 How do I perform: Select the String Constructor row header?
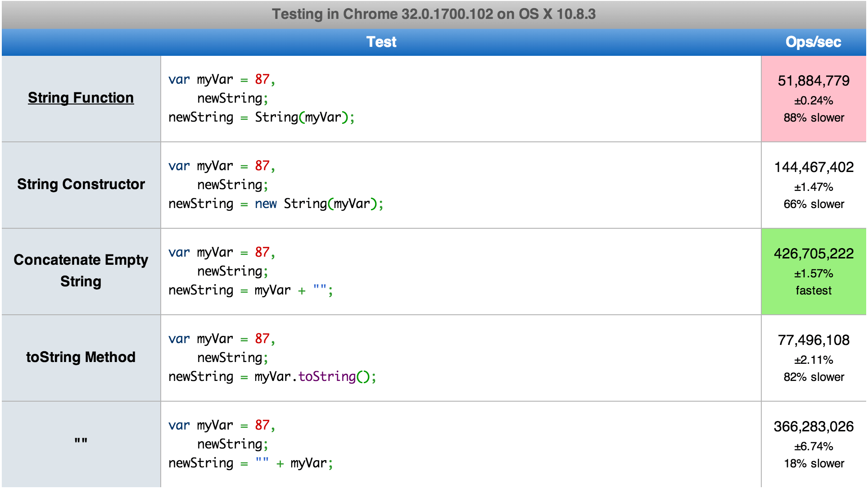[81, 184]
